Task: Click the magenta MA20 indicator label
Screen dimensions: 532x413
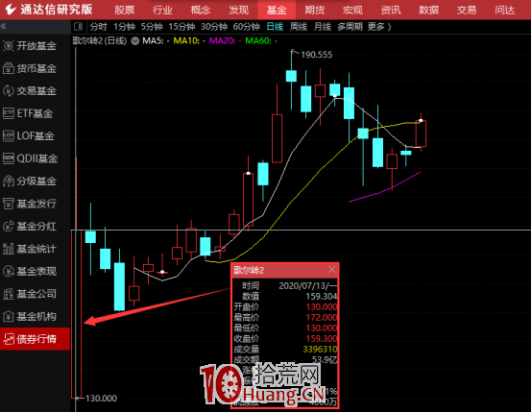Action: point(225,41)
